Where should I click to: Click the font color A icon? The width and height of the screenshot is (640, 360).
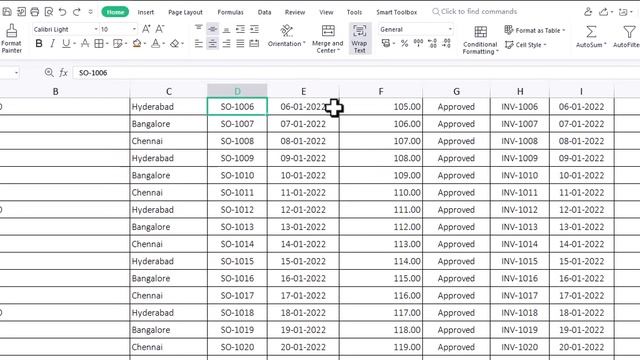tap(156, 43)
